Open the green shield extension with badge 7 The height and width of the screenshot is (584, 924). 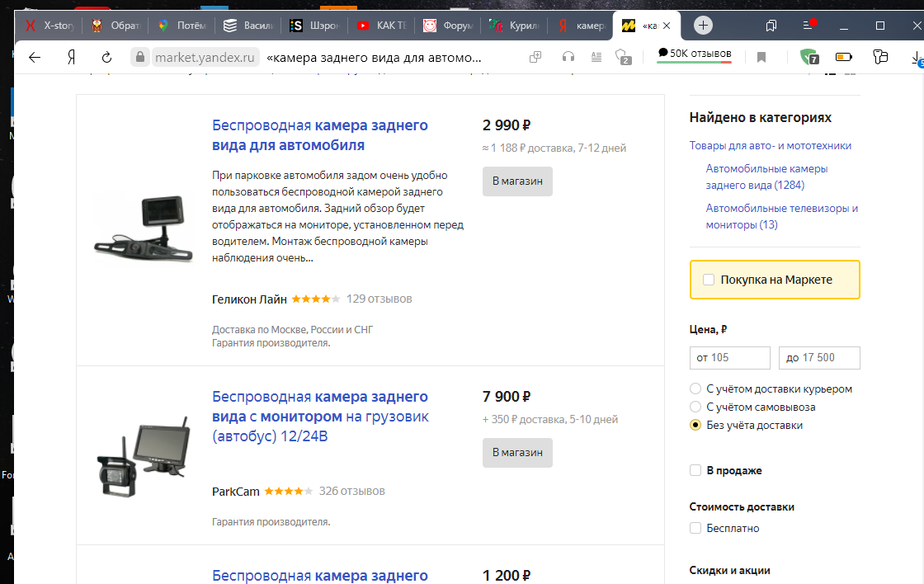(x=809, y=57)
